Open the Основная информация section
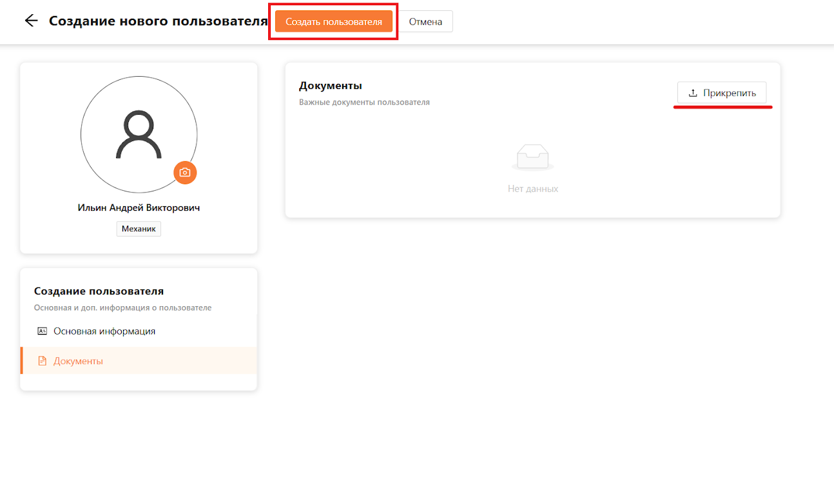This screenshot has width=834, height=504. pos(104,331)
